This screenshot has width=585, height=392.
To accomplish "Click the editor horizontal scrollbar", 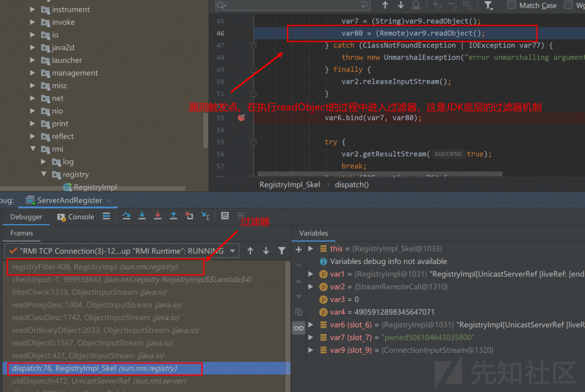I will tap(380, 174).
